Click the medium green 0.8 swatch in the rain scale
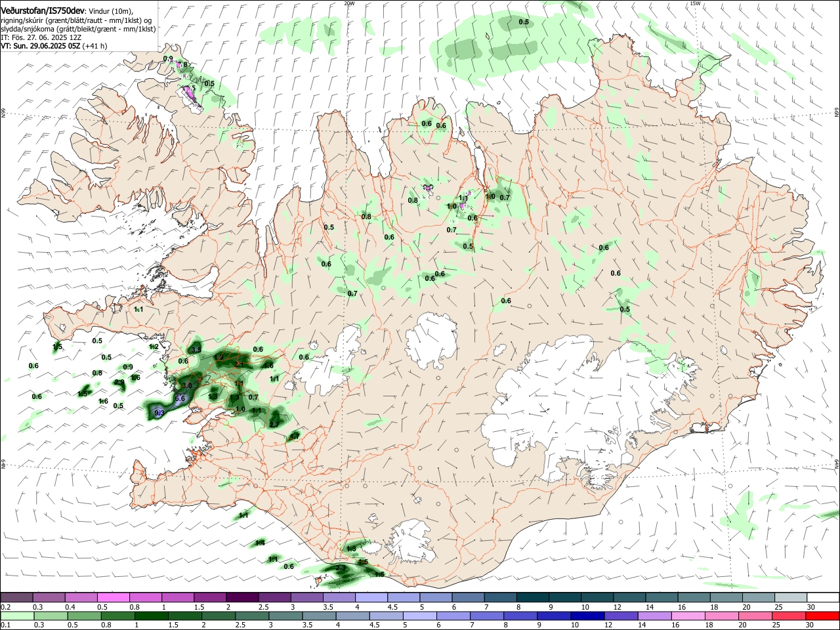This screenshot has width=840, height=630. coord(117,616)
